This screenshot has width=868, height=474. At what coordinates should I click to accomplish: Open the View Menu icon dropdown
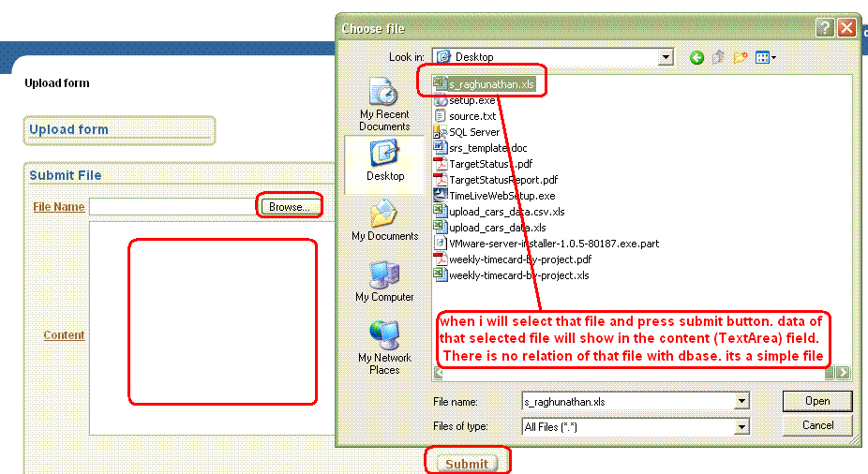pos(766,58)
